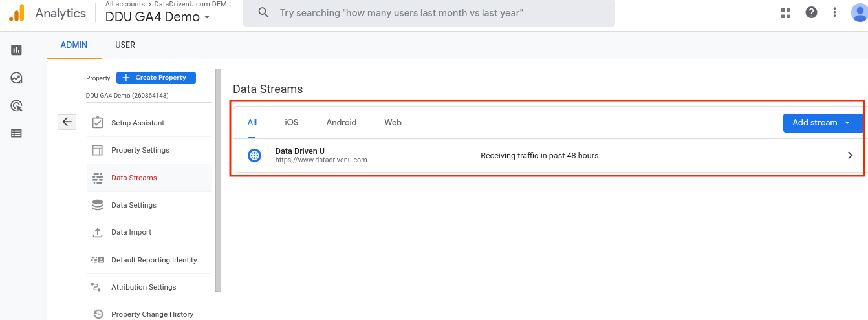868x320 pixels.
Task: Open the Google apps grid icon
Action: click(x=786, y=13)
